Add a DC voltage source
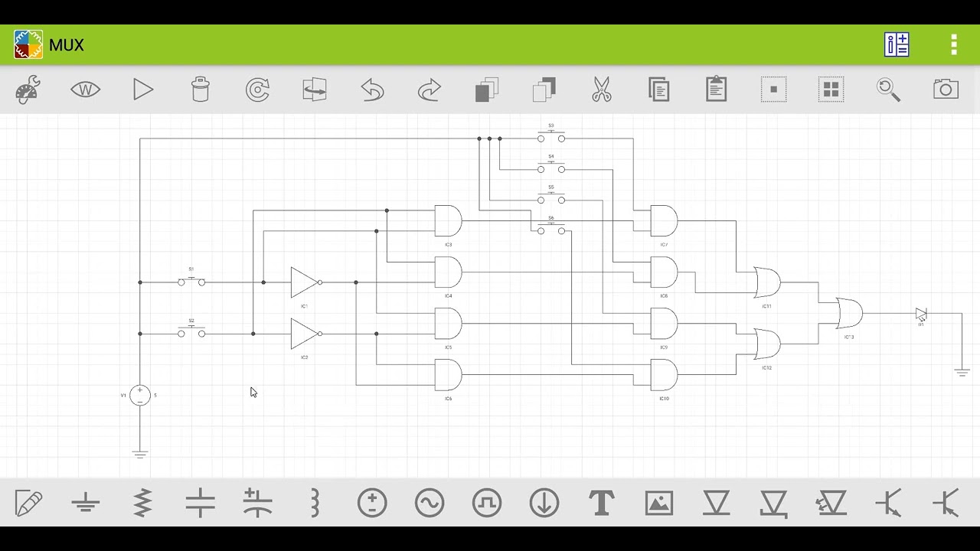 [372, 503]
